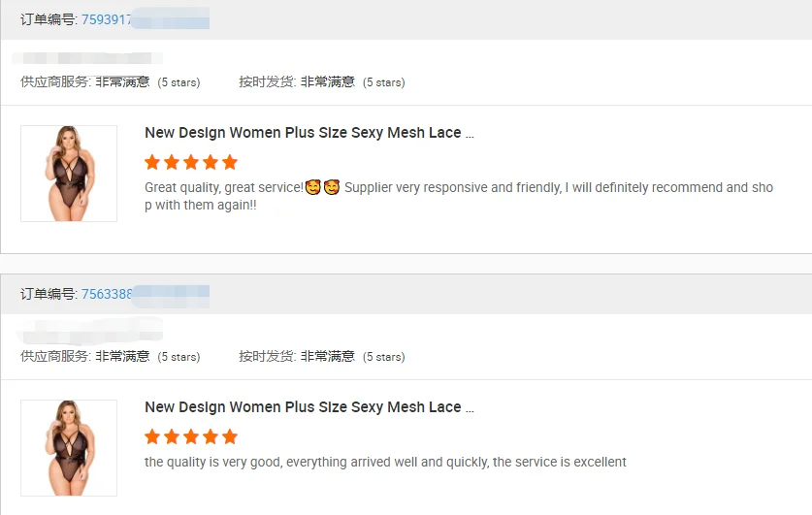812x515 pixels.
Task: Click the top order's 供应商服务 rating 非常满意
Action: click(122, 82)
